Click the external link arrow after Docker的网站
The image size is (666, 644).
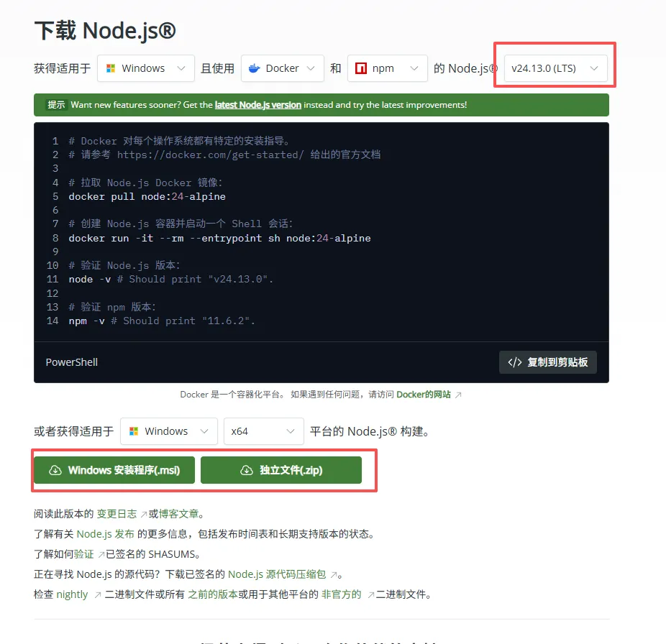(x=458, y=395)
